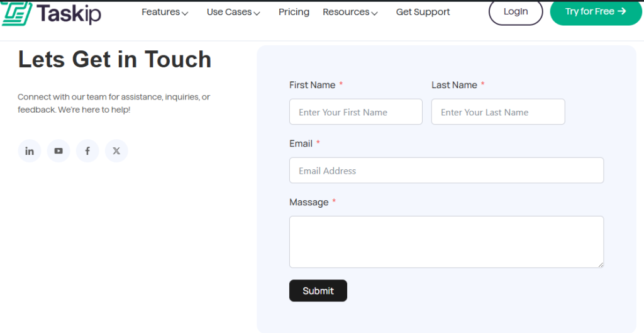Visit the Facebook social icon
This screenshot has height=333, width=644.
point(87,151)
